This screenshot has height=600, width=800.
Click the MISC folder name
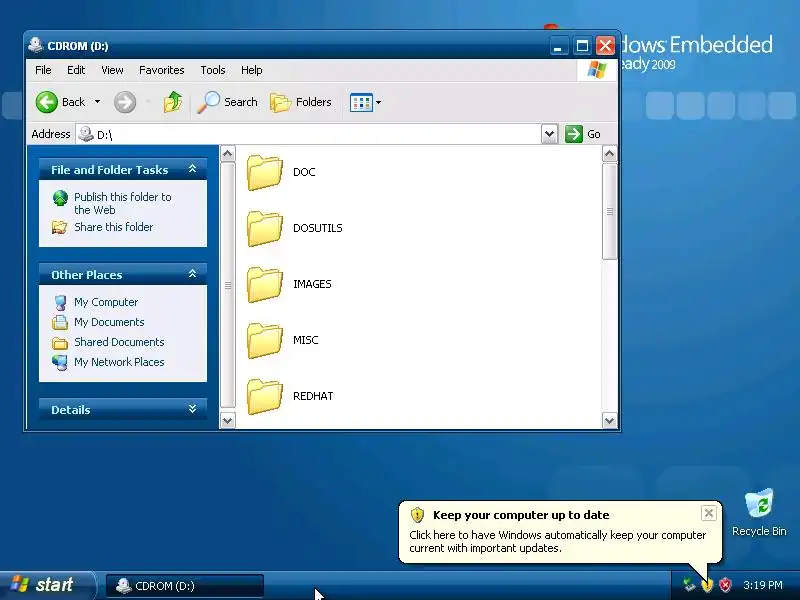pos(306,340)
